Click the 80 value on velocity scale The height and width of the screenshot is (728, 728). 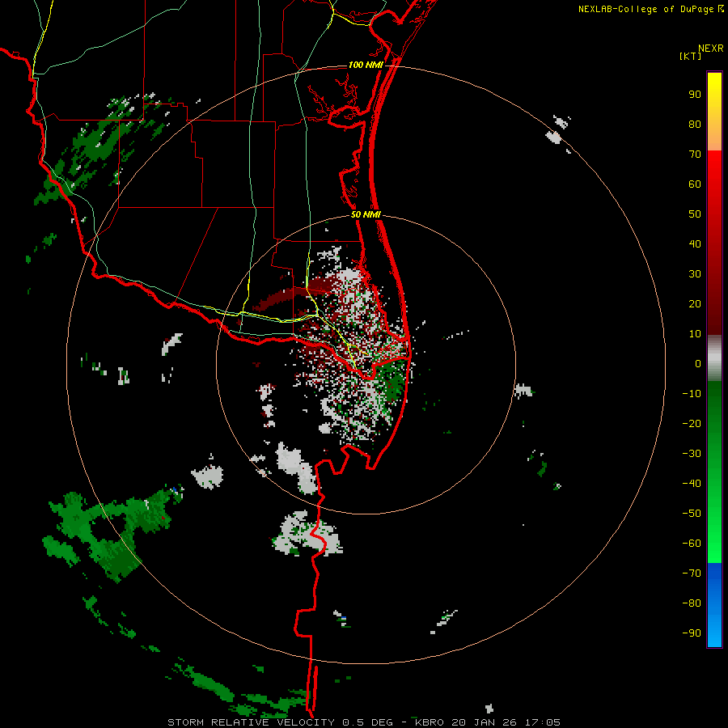point(695,124)
